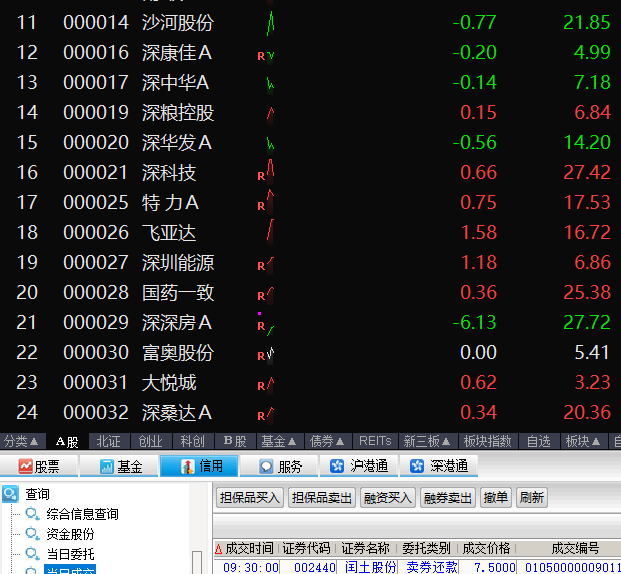Screen dimensions: 621x574
Task: Open the 板块指数 tab
Action: point(488,441)
